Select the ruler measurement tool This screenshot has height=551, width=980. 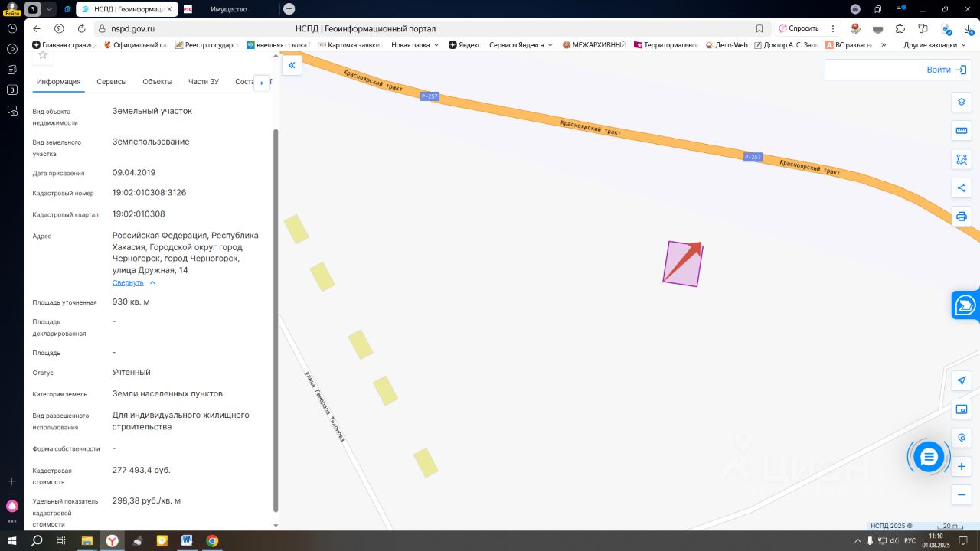point(962,131)
